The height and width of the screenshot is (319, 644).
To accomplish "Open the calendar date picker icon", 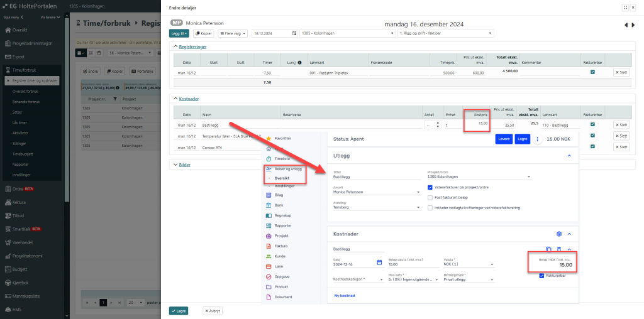I will [x=379, y=262].
